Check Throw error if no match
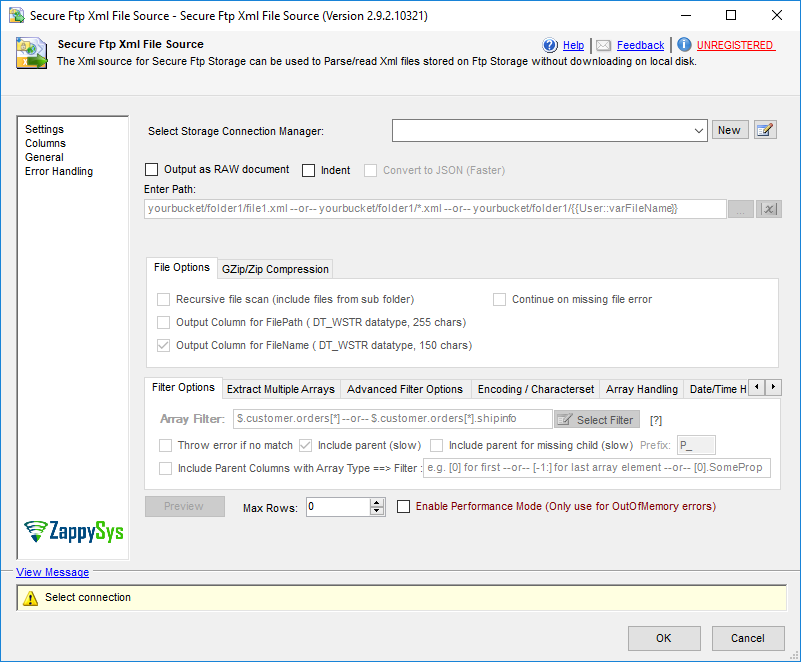 click(166, 445)
